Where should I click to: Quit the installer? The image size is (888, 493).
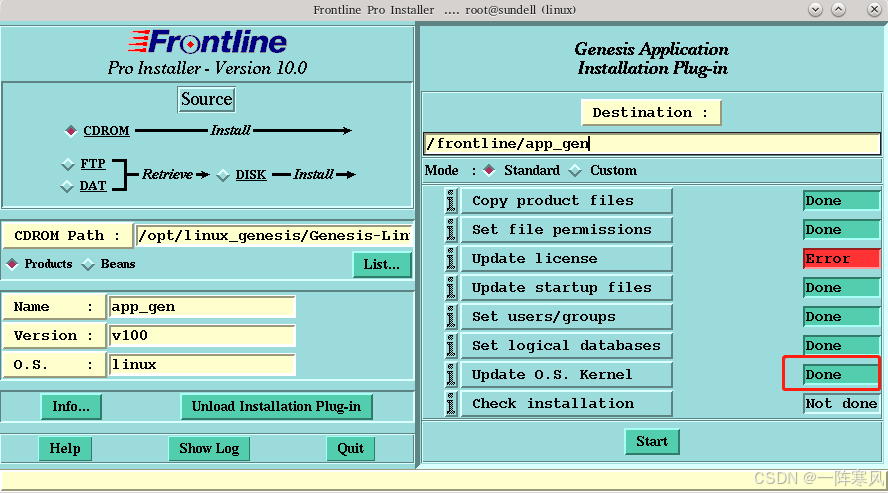[351, 448]
